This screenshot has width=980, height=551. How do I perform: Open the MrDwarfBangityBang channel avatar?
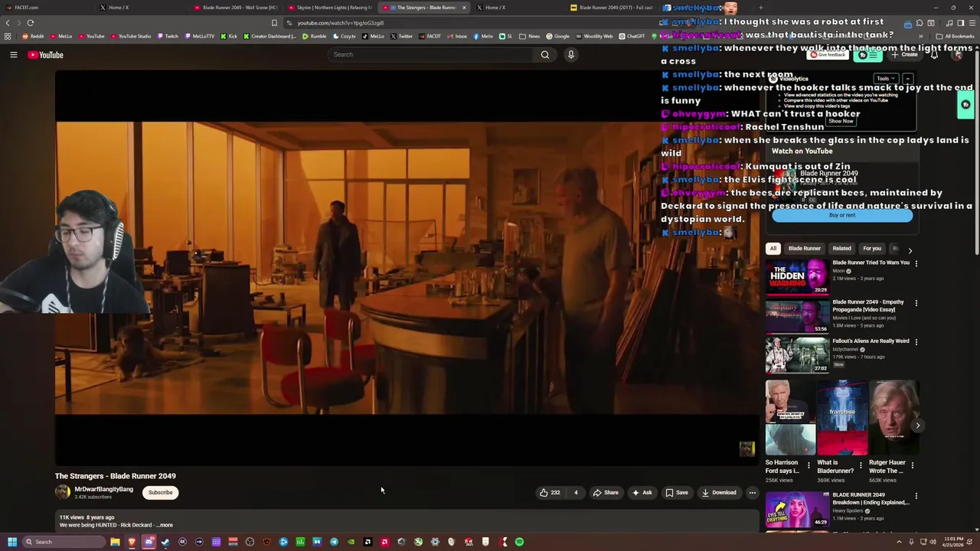click(x=62, y=492)
